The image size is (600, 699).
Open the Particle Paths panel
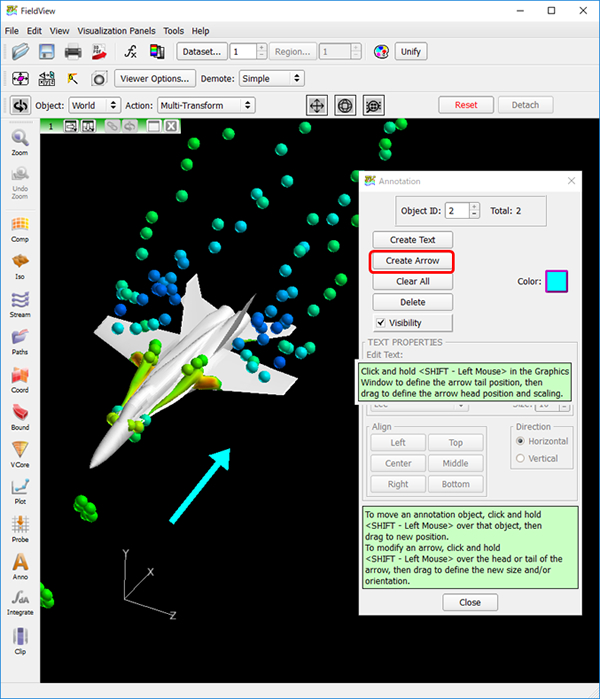coord(20,339)
